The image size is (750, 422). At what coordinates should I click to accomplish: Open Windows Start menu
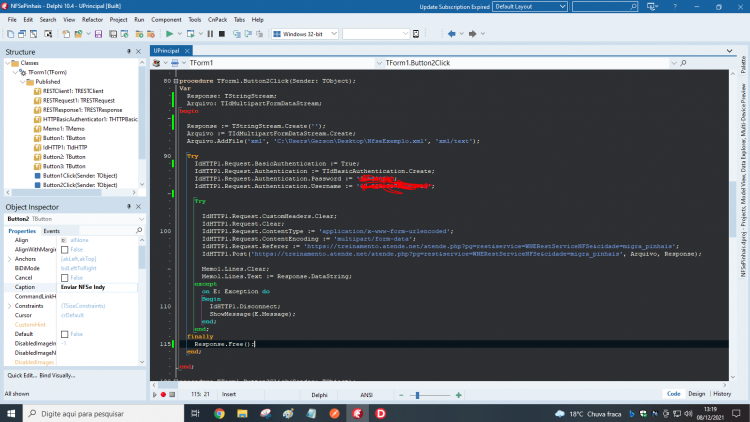coord(11,414)
